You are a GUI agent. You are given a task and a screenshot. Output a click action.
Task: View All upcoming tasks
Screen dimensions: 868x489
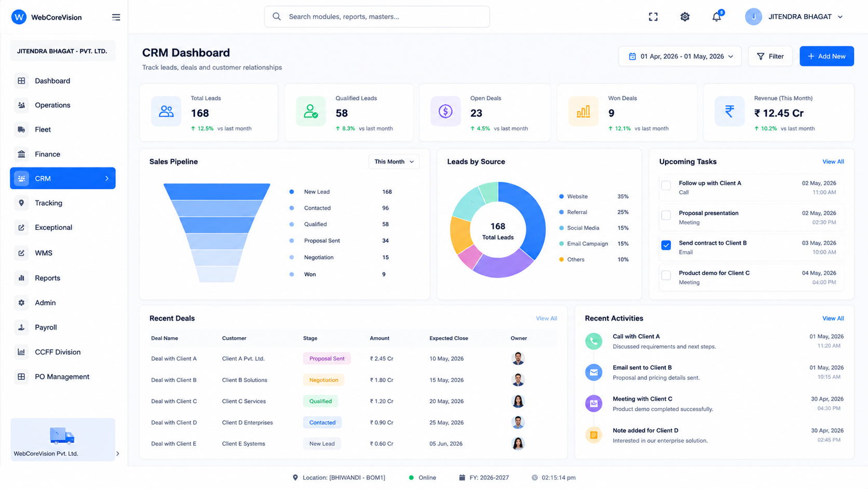[x=833, y=162]
